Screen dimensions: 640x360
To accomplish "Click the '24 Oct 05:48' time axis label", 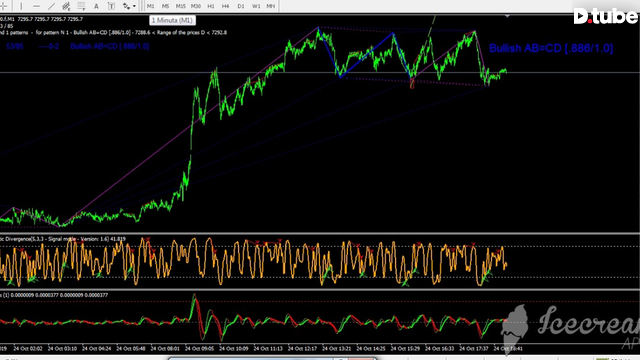I will 131,349.
